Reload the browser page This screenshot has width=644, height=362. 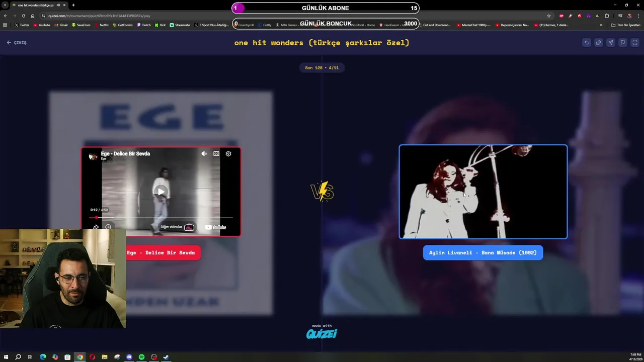click(23, 16)
